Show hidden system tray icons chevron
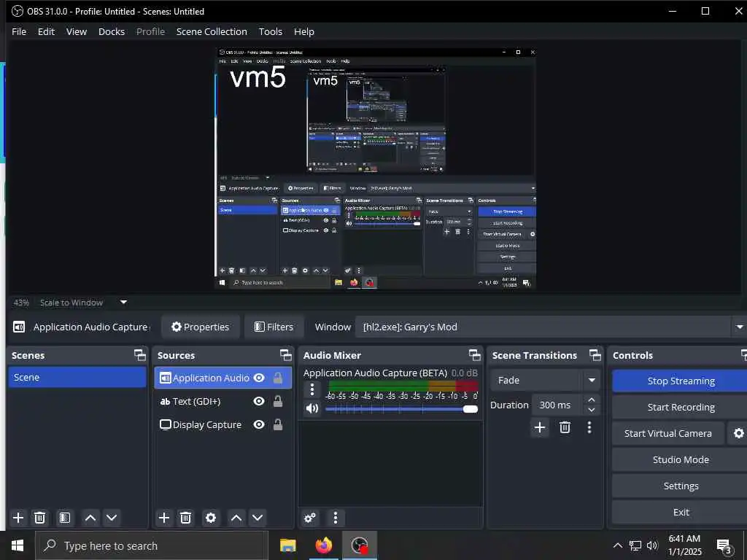Viewport: 747px width, 560px height. [x=617, y=545]
